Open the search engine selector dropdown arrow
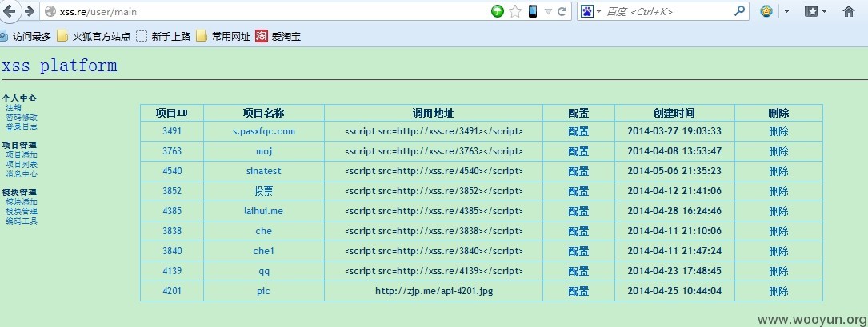The image size is (868, 327). point(598,12)
